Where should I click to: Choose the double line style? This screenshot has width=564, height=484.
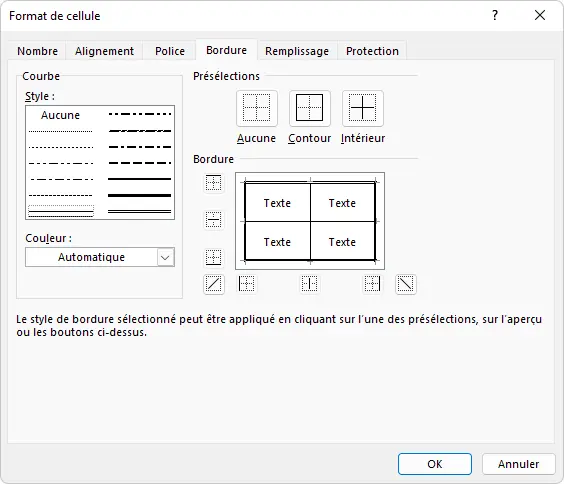click(x=140, y=212)
